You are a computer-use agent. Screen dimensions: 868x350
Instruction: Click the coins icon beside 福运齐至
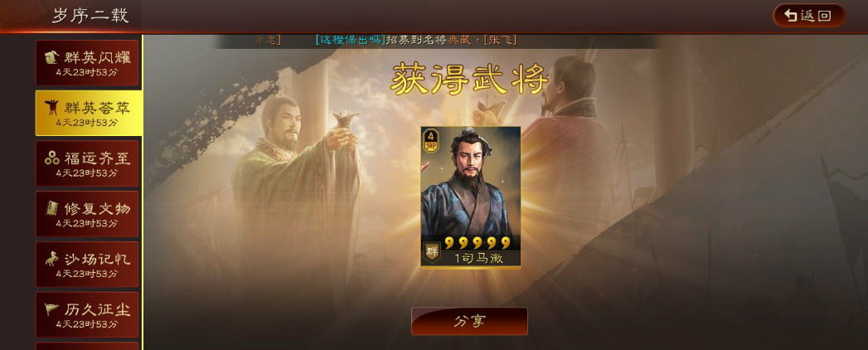click(x=52, y=158)
